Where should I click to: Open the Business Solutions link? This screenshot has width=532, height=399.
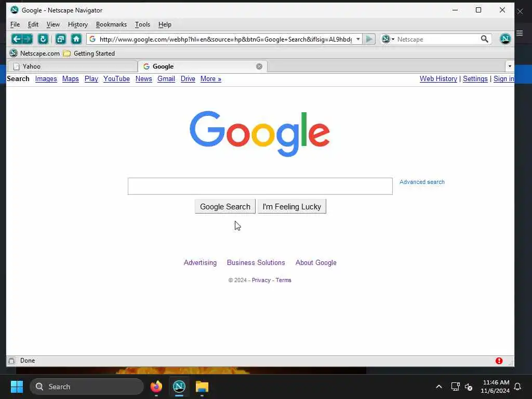click(256, 262)
